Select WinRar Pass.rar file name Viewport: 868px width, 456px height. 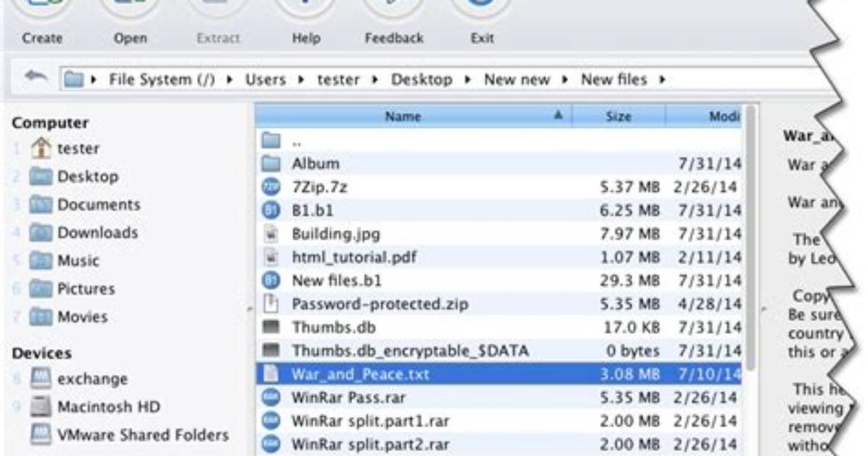point(348,397)
